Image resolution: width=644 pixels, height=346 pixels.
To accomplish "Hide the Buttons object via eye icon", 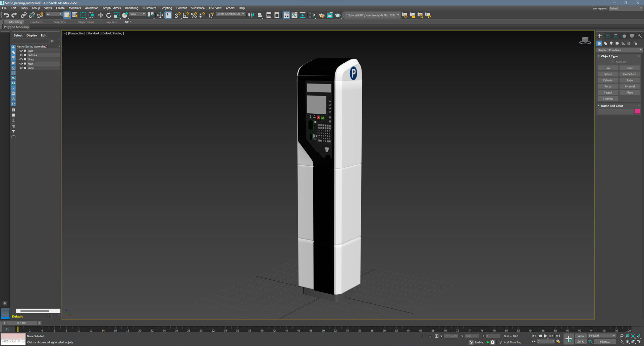I will (x=21, y=55).
